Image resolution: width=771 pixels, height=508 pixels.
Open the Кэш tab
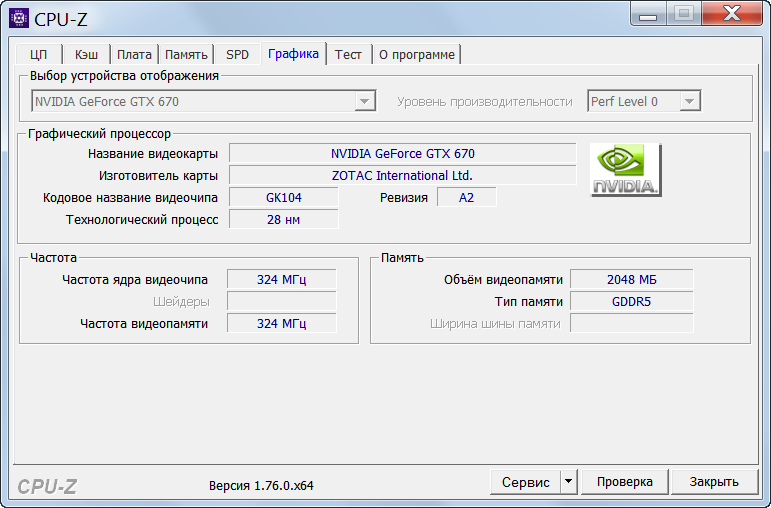(x=86, y=55)
